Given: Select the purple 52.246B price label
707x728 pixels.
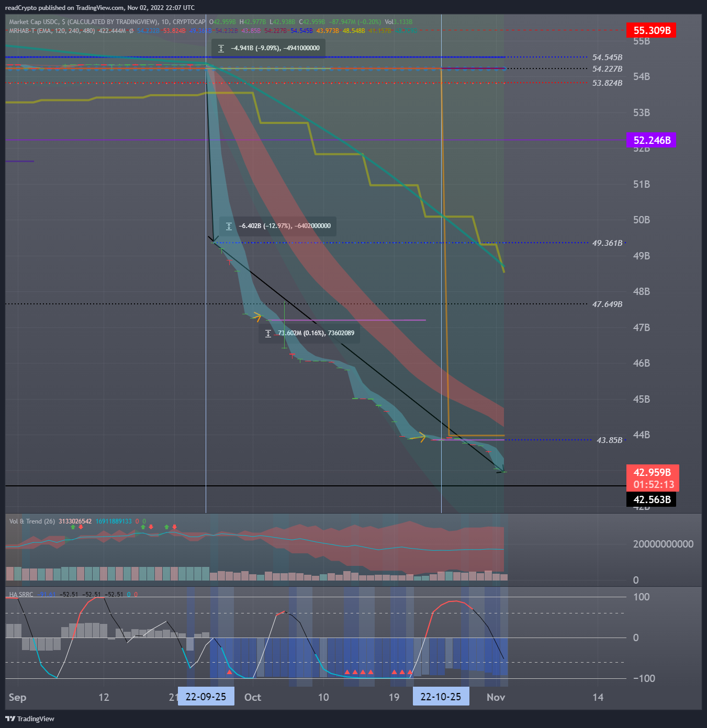Looking at the screenshot, I should pos(652,140).
